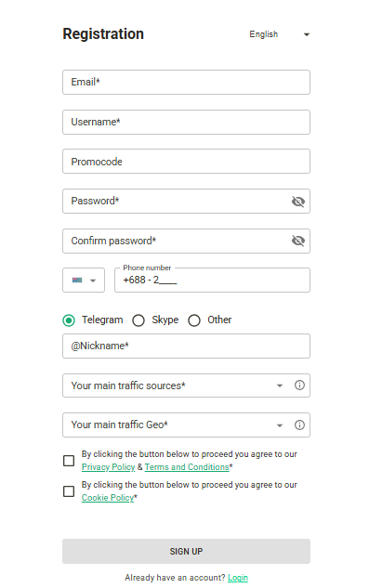Open the English language selector
This screenshot has height=588, width=369.
[279, 34]
